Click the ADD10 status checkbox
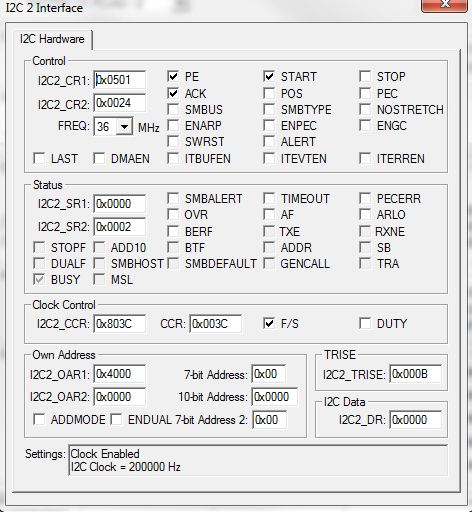Viewport: 472px width, 512px height. click(x=99, y=247)
